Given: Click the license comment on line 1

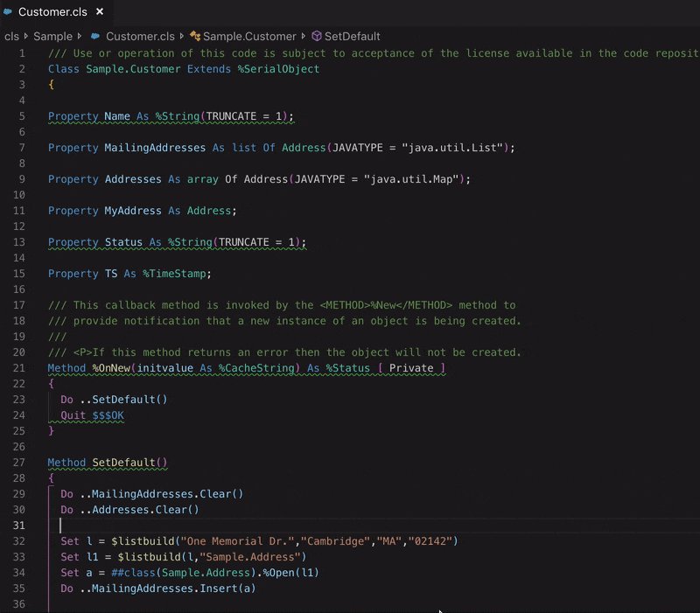Looking at the screenshot, I should coord(374,53).
